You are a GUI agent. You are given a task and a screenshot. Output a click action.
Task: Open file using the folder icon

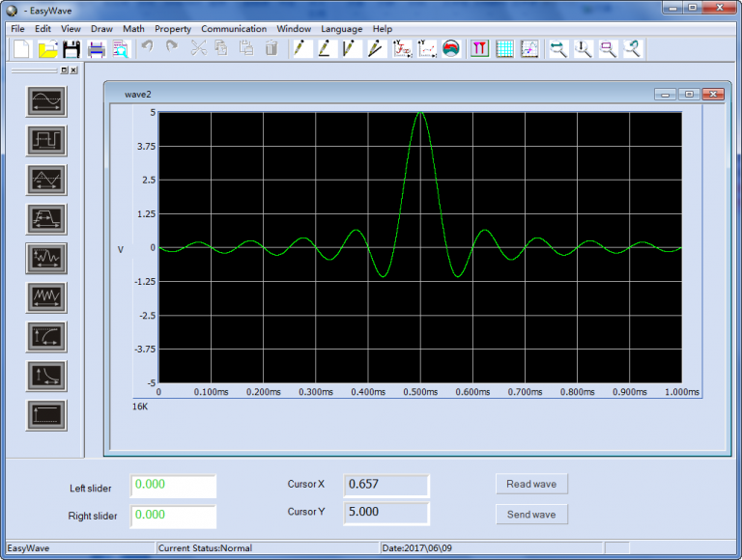pyautogui.click(x=47, y=49)
